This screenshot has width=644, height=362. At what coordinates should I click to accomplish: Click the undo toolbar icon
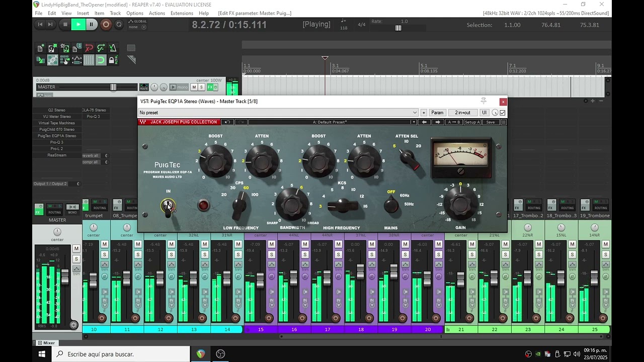89,48
